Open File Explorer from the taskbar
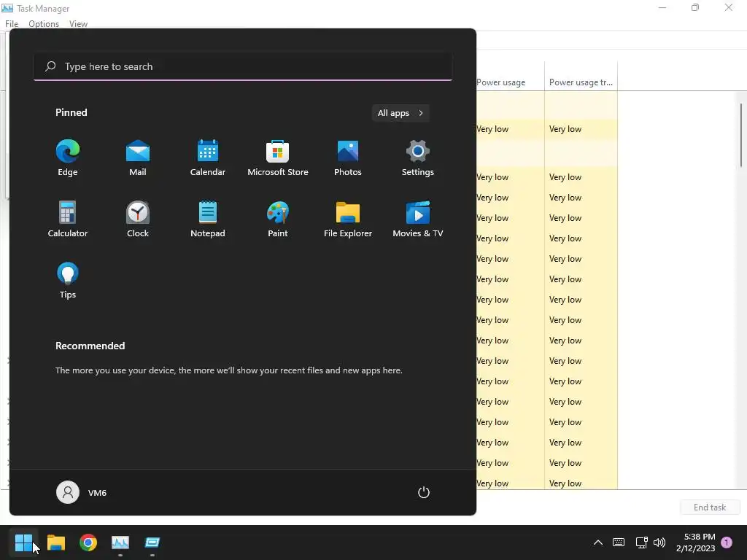The height and width of the screenshot is (560, 747). coord(55,542)
